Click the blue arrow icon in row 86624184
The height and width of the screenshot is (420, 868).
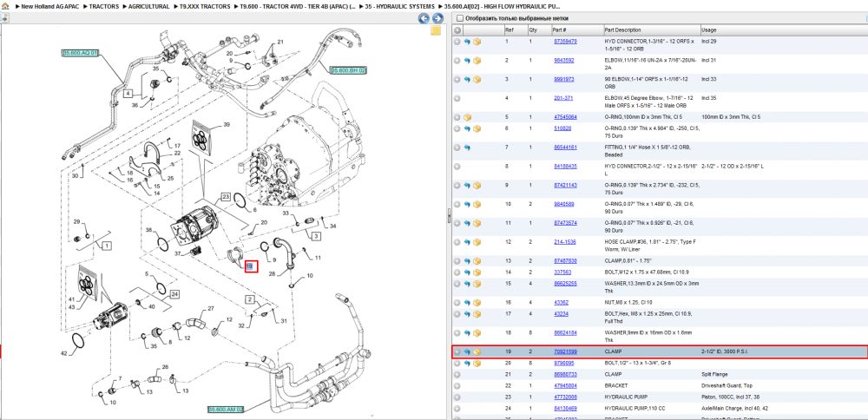point(467,332)
